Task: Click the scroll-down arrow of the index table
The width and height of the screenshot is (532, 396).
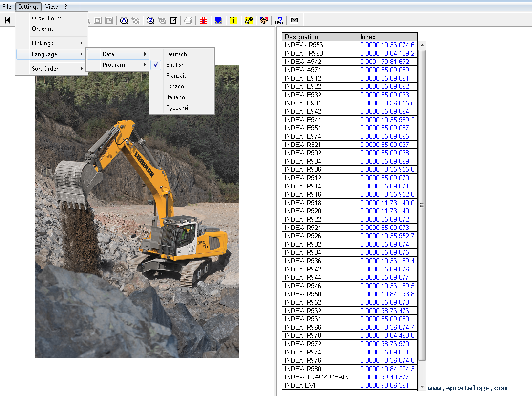Action: click(x=422, y=386)
